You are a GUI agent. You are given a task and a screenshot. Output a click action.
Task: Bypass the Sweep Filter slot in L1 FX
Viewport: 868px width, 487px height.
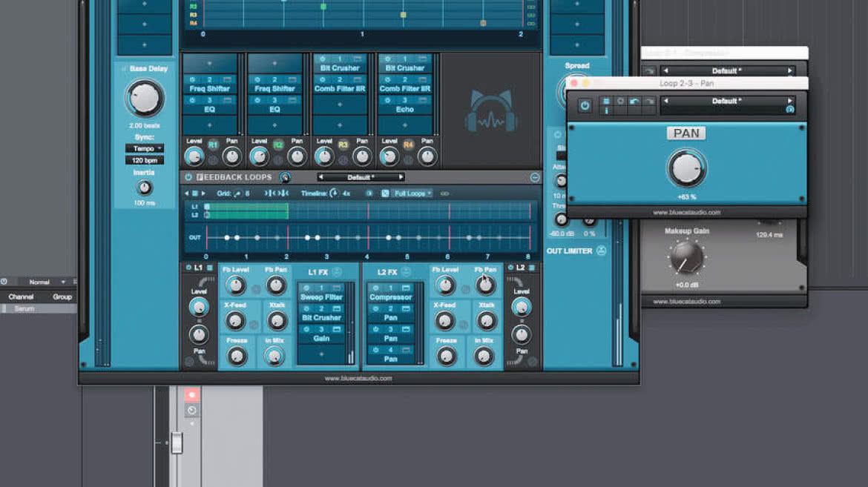point(306,288)
